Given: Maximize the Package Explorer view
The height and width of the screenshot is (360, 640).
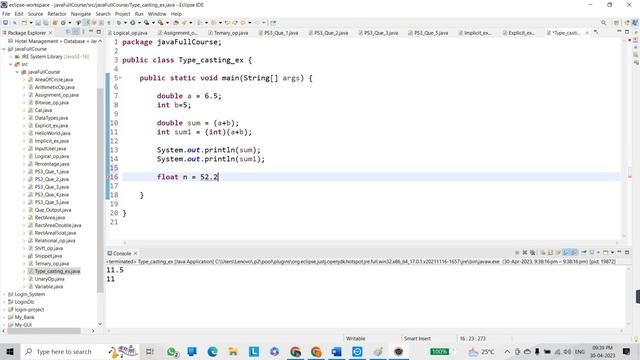Looking at the screenshot, I should (98, 32).
